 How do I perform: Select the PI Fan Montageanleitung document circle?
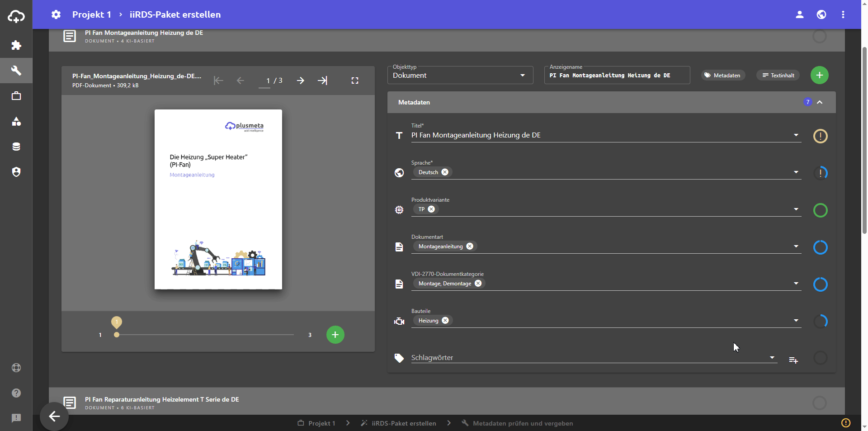click(819, 36)
